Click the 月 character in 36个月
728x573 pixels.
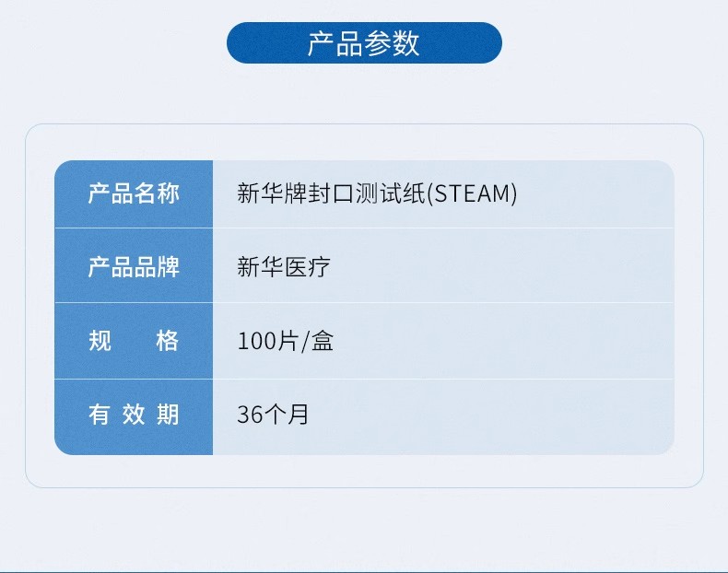coord(299,415)
